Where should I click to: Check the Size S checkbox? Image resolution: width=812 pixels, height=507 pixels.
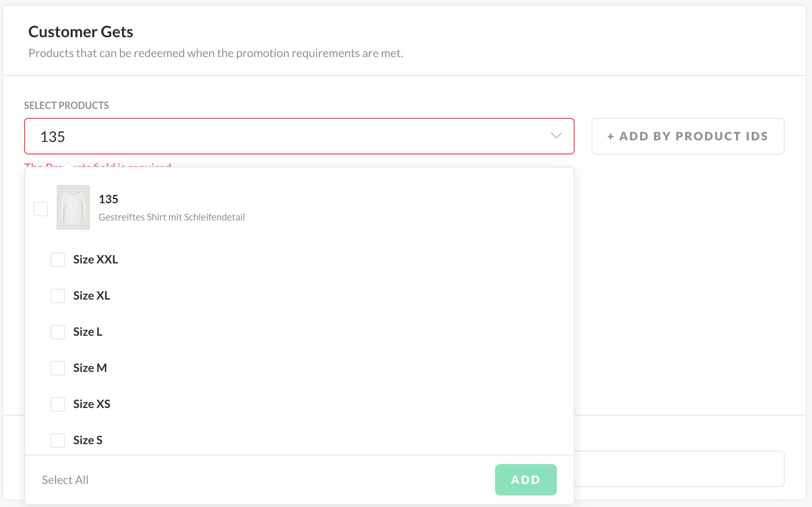click(x=58, y=440)
